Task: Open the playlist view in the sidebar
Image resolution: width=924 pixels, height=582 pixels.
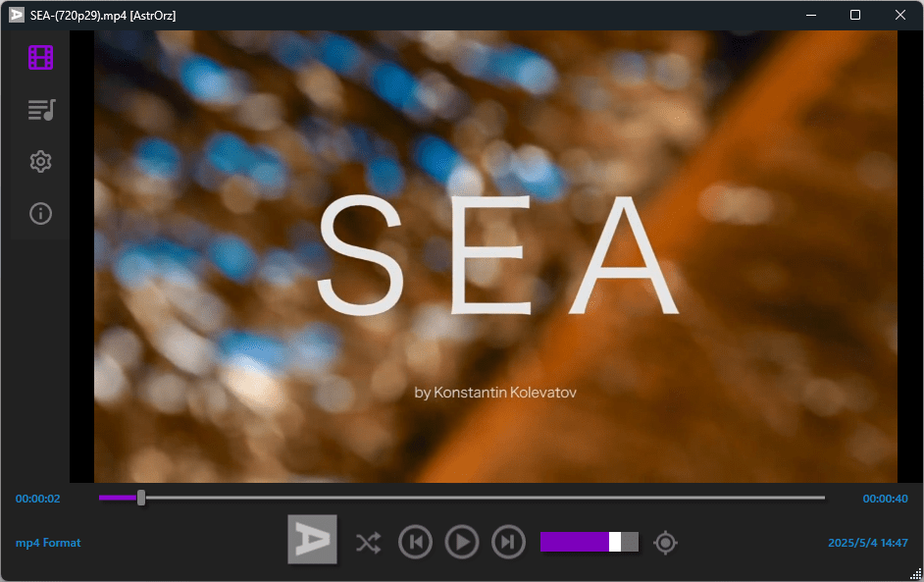Action: [41, 109]
